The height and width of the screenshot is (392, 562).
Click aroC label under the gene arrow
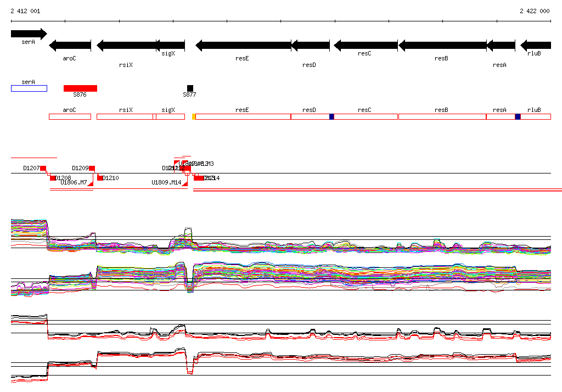(x=70, y=58)
